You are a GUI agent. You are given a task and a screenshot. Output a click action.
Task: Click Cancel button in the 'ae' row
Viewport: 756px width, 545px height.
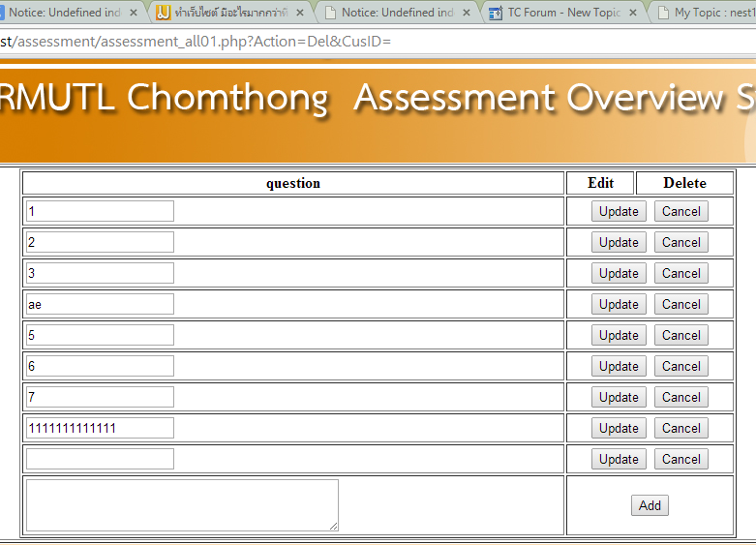pyautogui.click(x=680, y=304)
